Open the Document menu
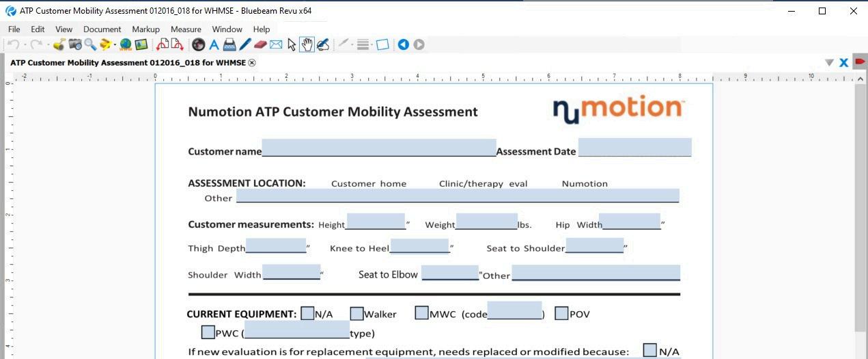Image resolution: width=868 pixels, height=359 pixels. pyautogui.click(x=102, y=29)
